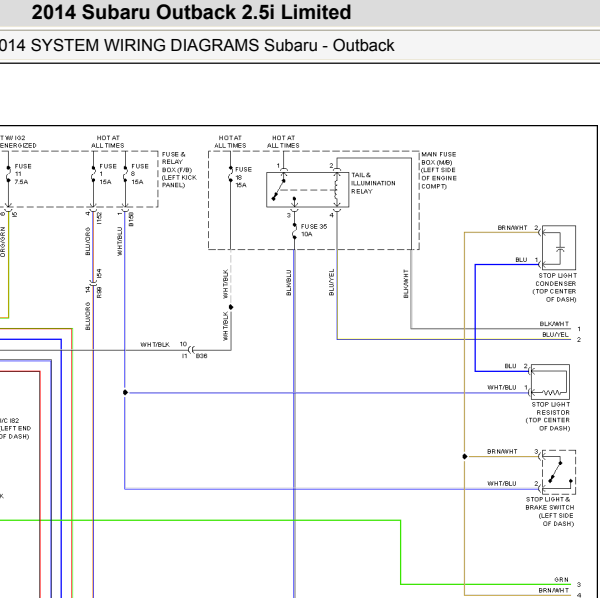This screenshot has width=600, height=598.
Task: Click the stop light condenser capacitor symbol
Action: [560, 248]
